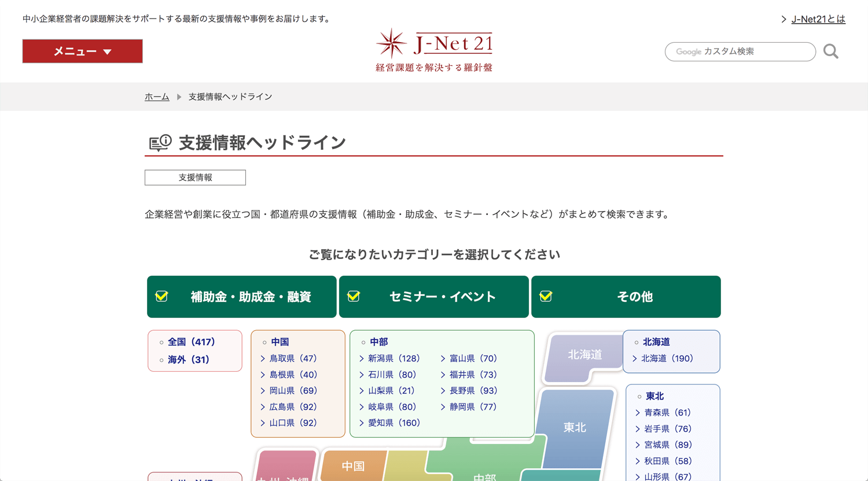Open 富山県（70） listing
This screenshot has height=481, width=868.
pyautogui.click(x=473, y=358)
